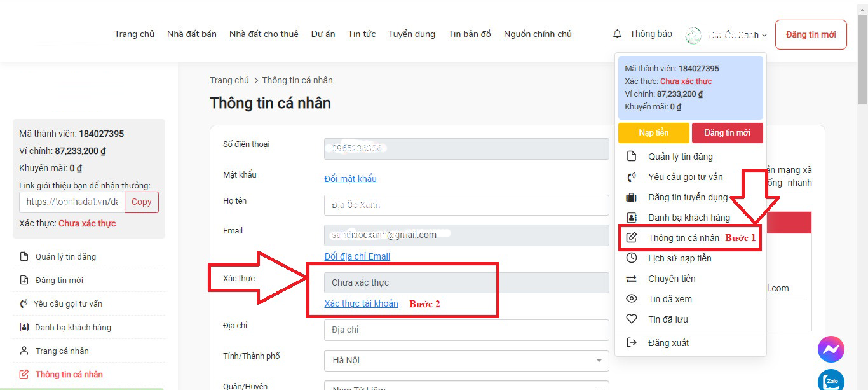
Task: Open Nhà đất bán menu item
Action: point(191,34)
